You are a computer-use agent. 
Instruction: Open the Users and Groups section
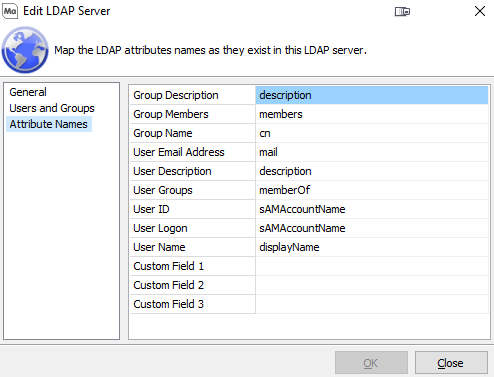pos(52,108)
